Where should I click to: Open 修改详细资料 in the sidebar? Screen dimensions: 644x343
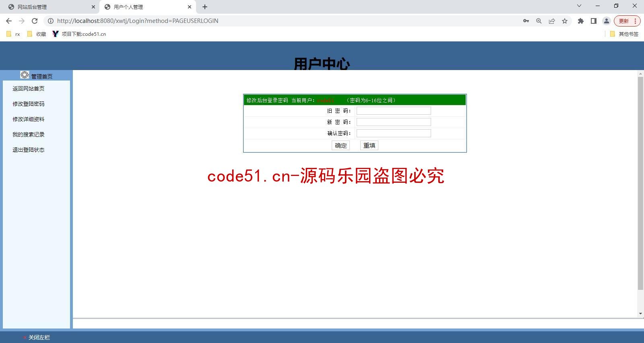(29, 119)
